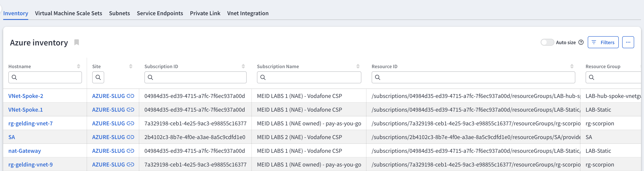Sort by Subscription ID column arrows
This screenshot has height=171, width=644.
[x=243, y=66]
